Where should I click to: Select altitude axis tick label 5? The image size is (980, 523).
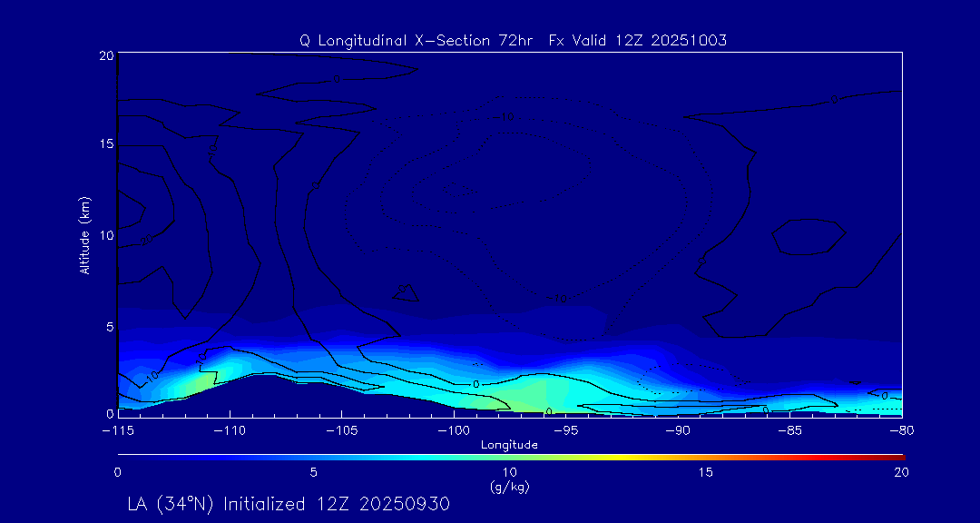pyautogui.click(x=110, y=326)
